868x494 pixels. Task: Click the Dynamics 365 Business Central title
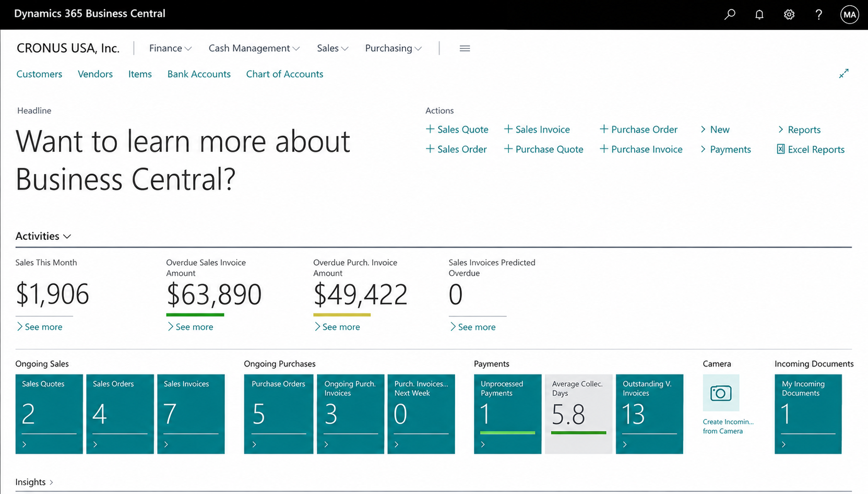pos(90,14)
